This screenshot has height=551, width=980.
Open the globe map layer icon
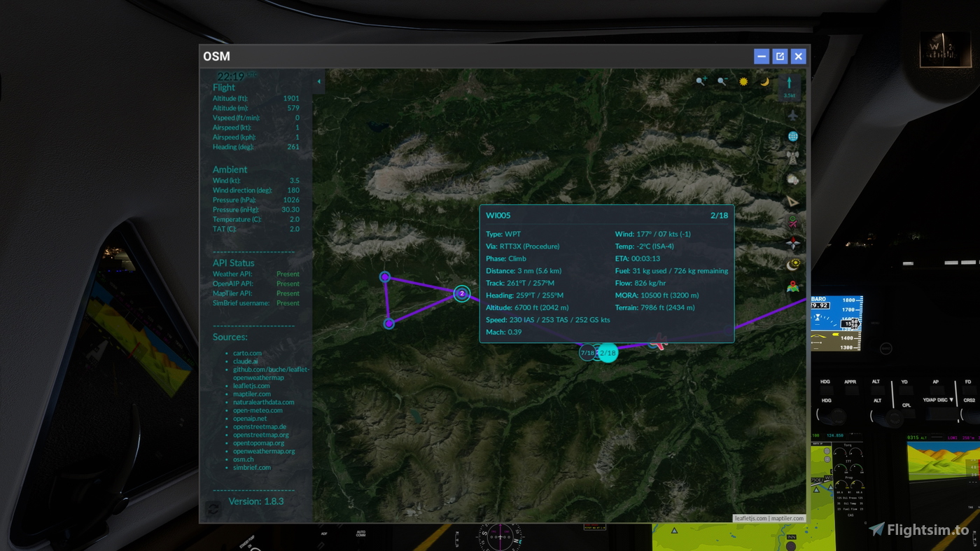[792, 135]
